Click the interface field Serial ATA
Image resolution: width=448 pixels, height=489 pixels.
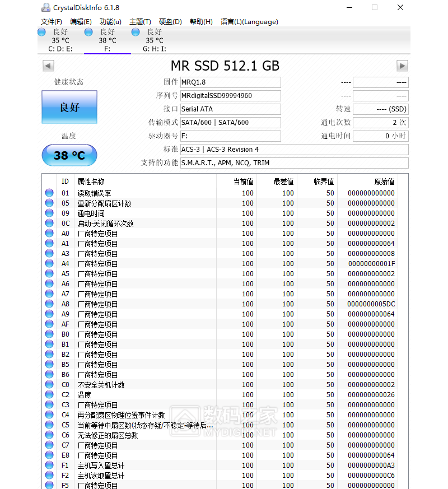pyautogui.click(x=231, y=109)
